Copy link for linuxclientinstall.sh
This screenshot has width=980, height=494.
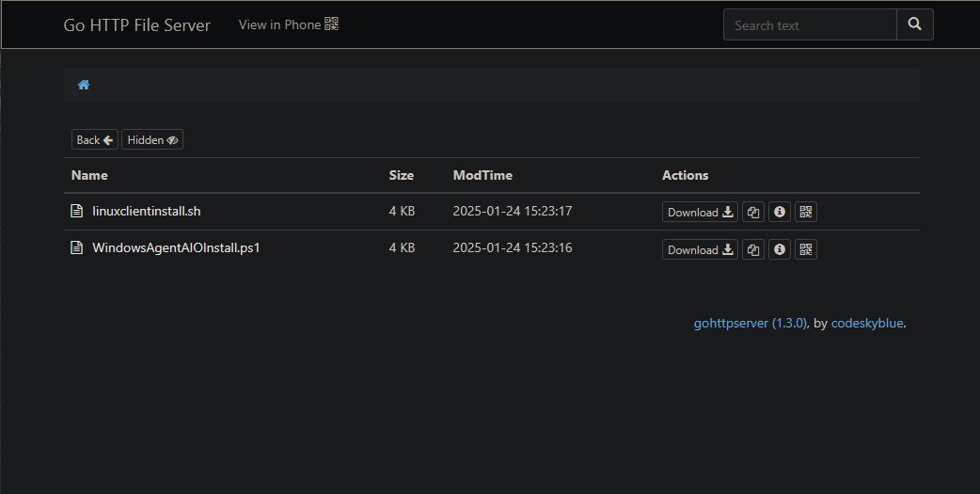pos(753,212)
